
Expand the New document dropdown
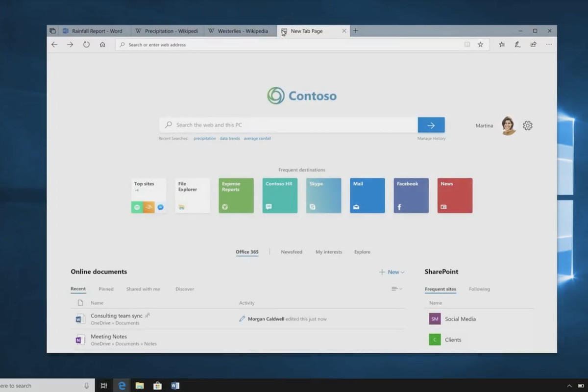[x=392, y=272]
